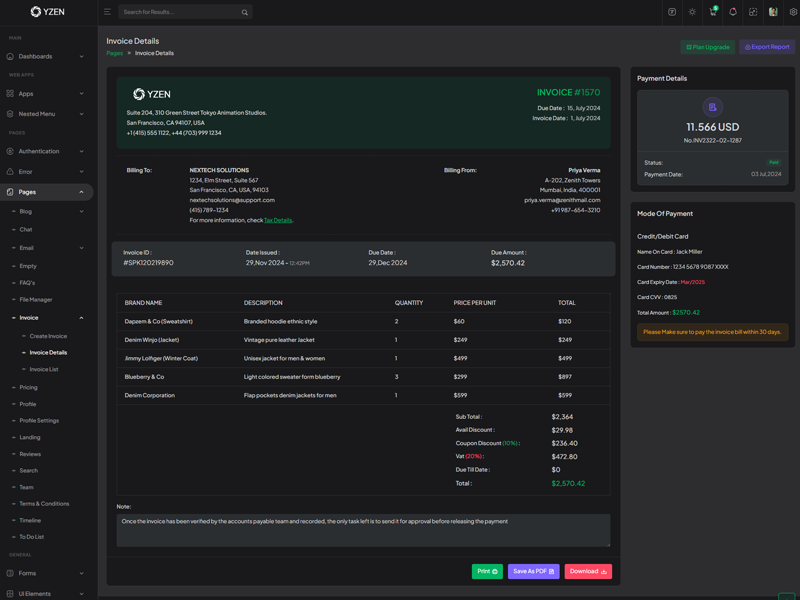Screen dimensions: 800x600
Task: Select Create Invoice in the sidebar
Action: 48,336
